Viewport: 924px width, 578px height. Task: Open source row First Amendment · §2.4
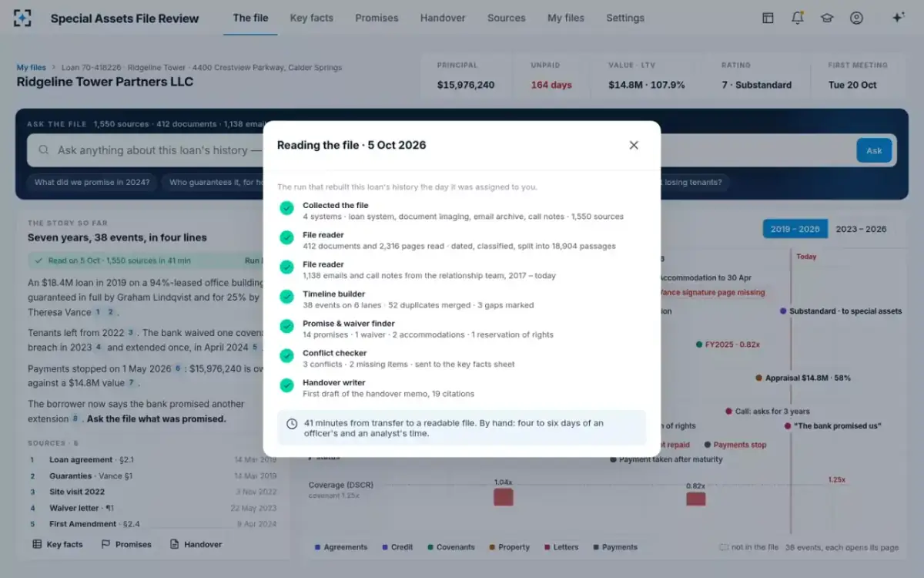(152, 524)
